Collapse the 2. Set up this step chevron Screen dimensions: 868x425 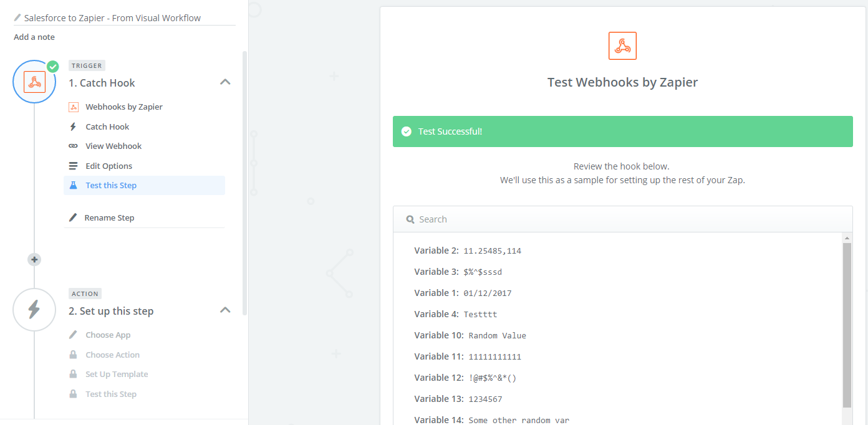pyautogui.click(x=226, y=310)
